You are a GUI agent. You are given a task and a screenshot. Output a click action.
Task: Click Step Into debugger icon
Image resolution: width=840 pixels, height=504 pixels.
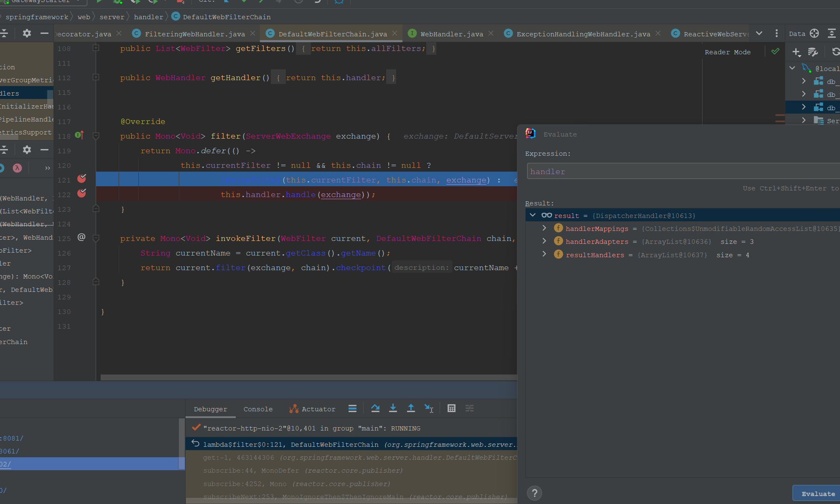(x=393, y=408)
